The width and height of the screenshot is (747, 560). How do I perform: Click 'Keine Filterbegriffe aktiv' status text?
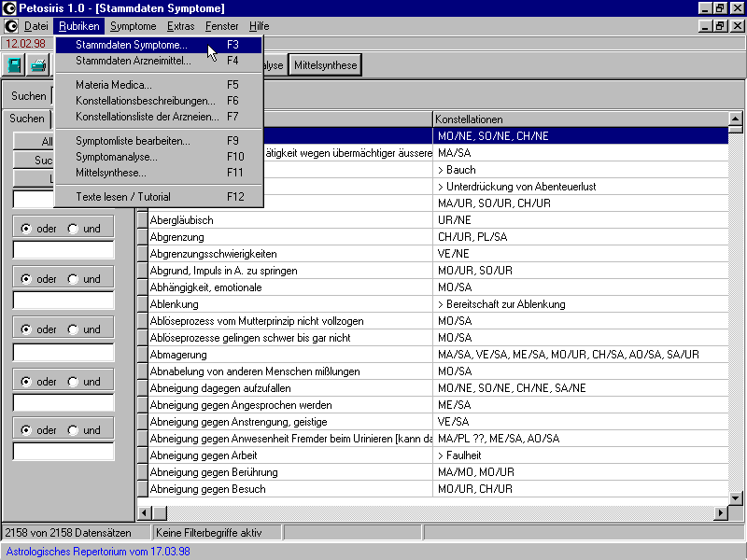tap(208, 533)
